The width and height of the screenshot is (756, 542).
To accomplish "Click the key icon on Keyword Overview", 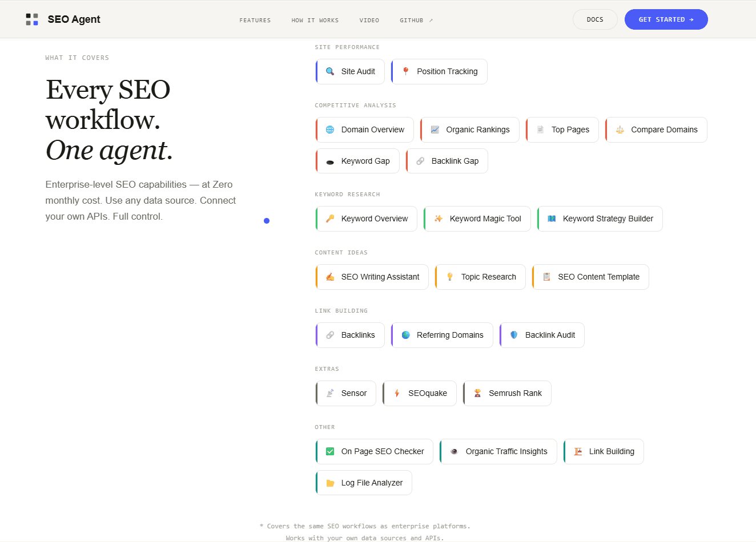I will pyautogui.click(x=330, y=219).
